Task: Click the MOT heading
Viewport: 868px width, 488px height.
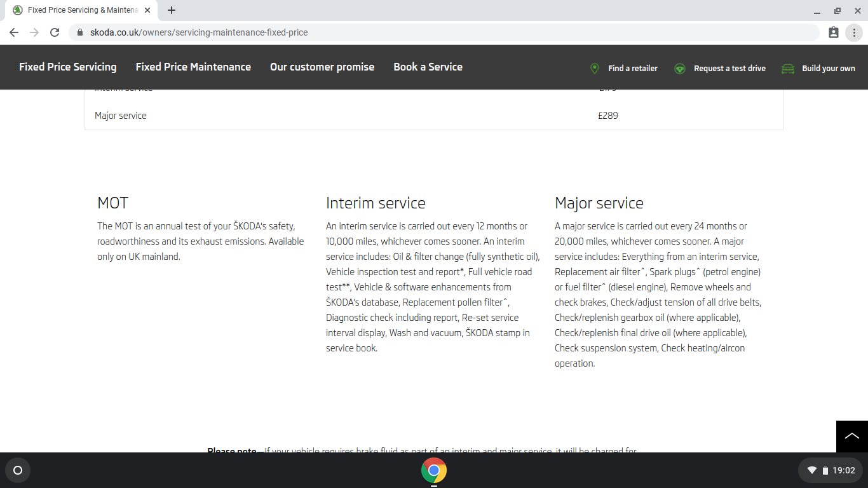Action: [112, 203]
